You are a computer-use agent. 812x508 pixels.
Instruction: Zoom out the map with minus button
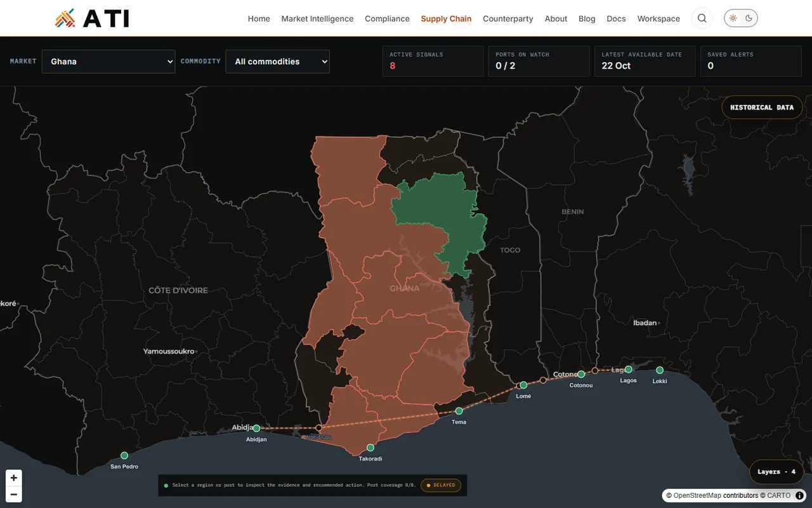tap(13, 495)
